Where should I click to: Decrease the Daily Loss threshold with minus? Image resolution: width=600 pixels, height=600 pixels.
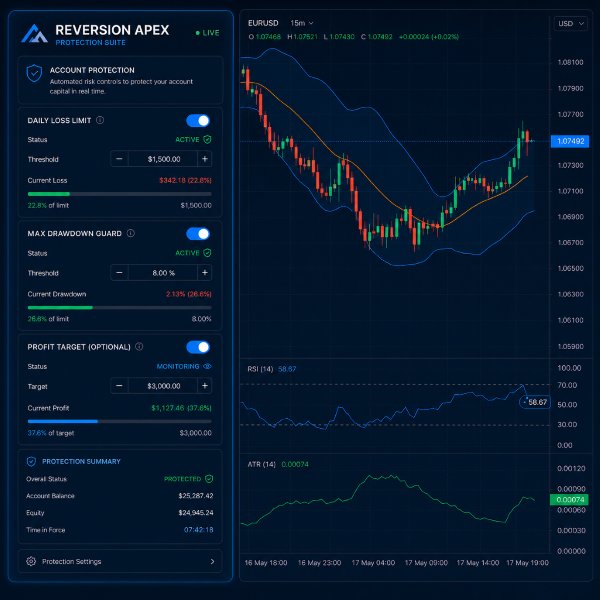[x=119, y=159]
